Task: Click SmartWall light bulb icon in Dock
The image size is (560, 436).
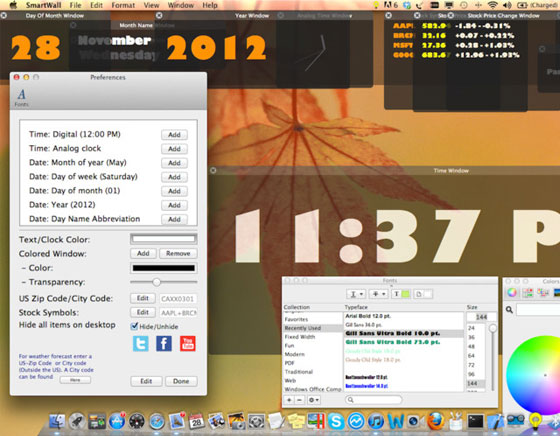Action: pos(535,422)
